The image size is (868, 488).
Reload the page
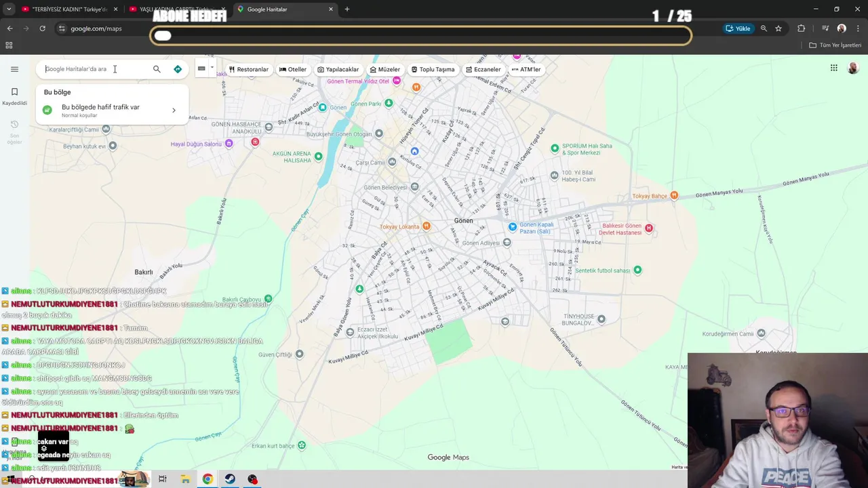(x=42, y=28)
